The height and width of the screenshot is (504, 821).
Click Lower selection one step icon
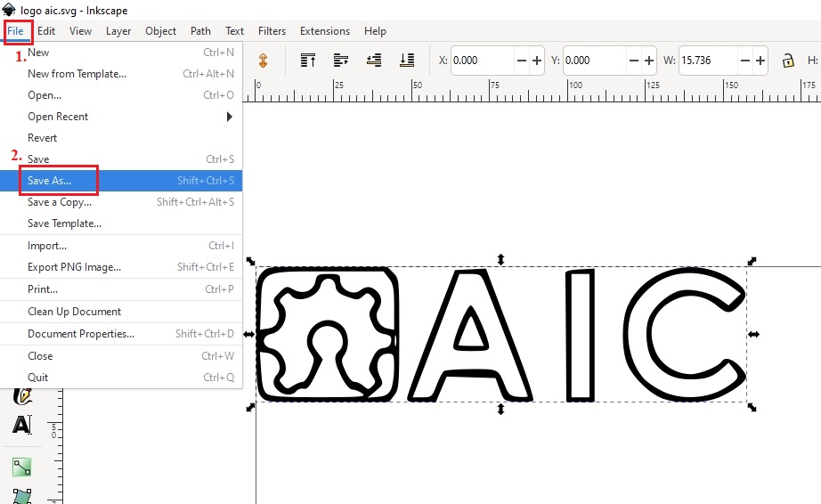pos(374,61)
